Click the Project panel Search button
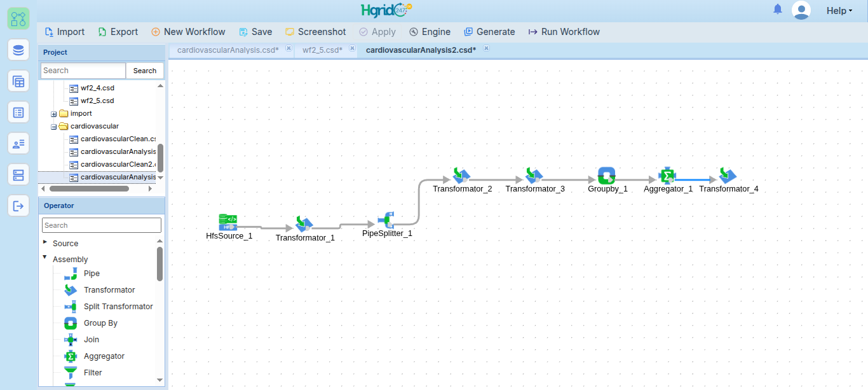 [x=145, y=71]
